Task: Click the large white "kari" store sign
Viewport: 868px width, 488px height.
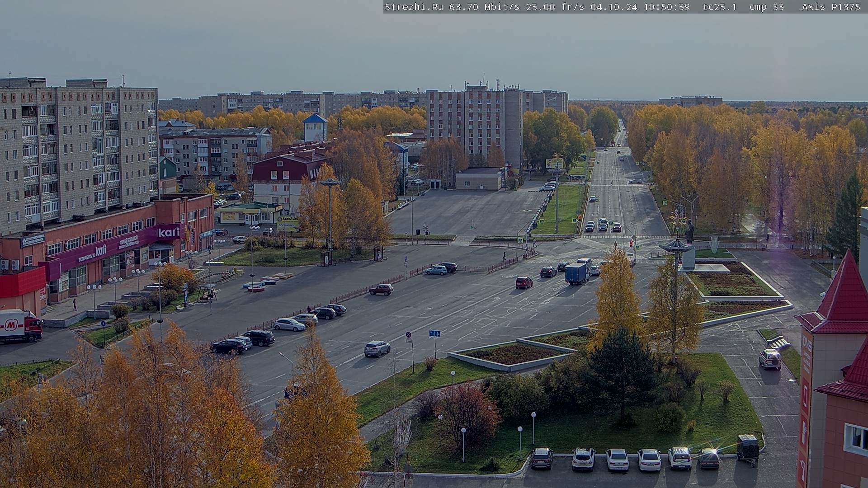Action: (x=168, y=232)
